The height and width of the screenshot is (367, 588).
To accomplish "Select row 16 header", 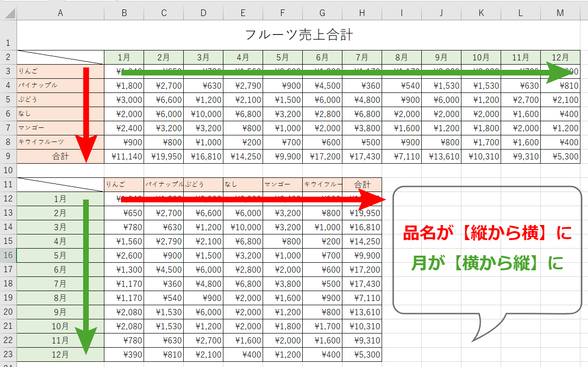I will 8,255.
